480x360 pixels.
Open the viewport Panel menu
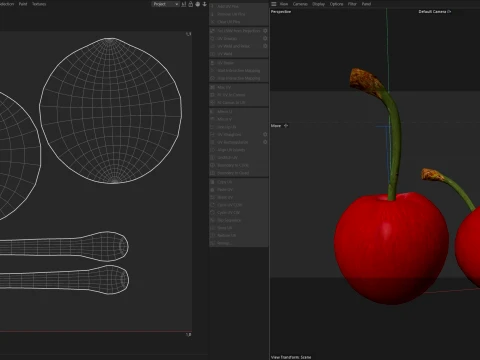pyautogui.click(x=366, y=4)
